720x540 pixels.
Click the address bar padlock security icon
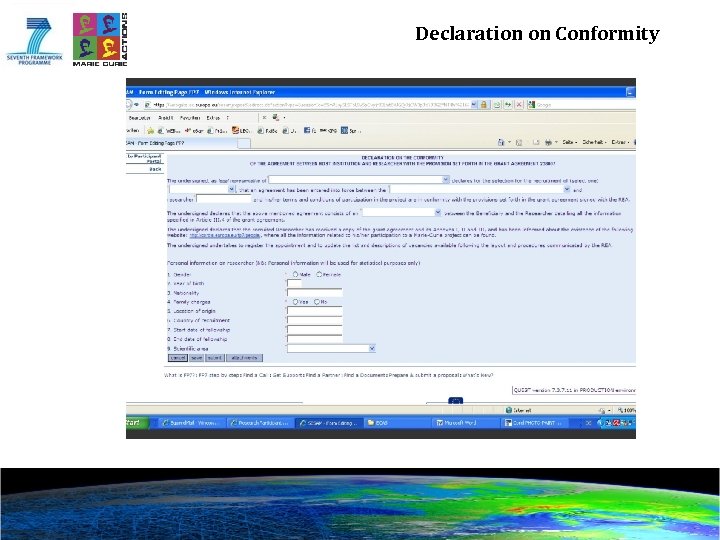click(x=484, y=105)
